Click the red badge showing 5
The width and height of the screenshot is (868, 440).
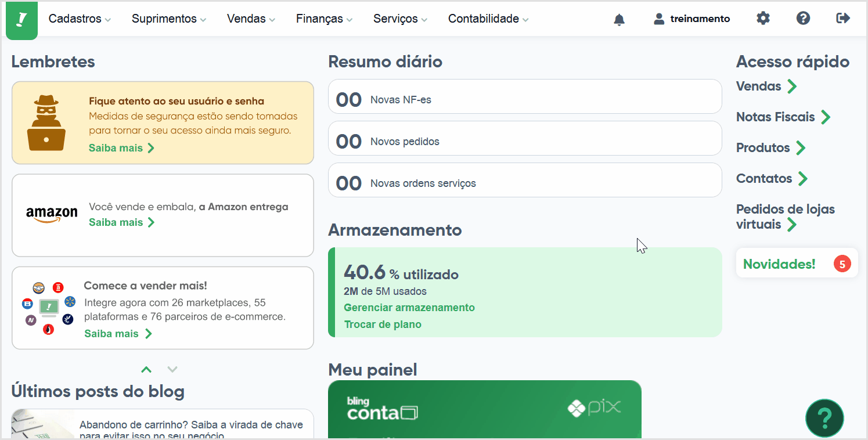[842, 264]
